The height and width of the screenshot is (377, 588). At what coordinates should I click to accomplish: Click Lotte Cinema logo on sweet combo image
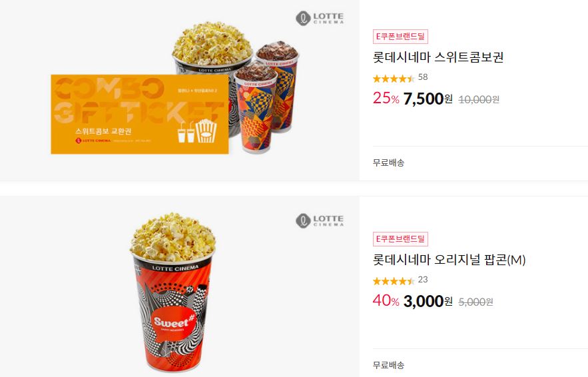click(x=320, y=18)
